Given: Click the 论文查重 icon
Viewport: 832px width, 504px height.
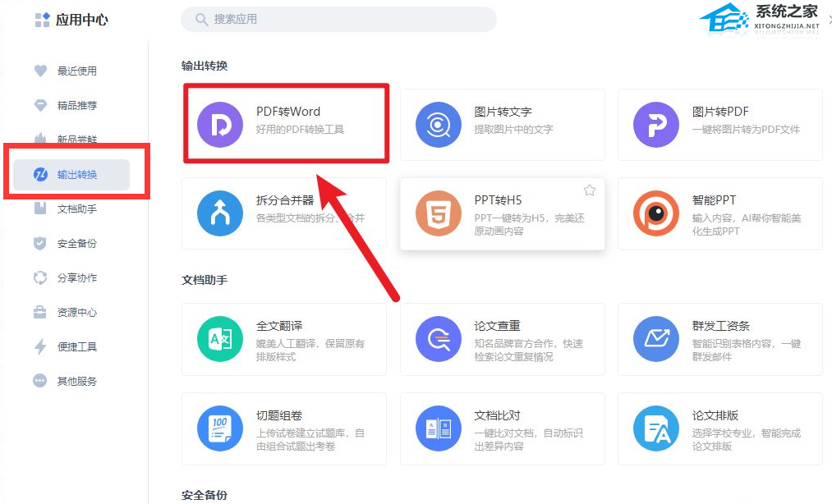Looking at the screenshot, I should click(439, 339).
